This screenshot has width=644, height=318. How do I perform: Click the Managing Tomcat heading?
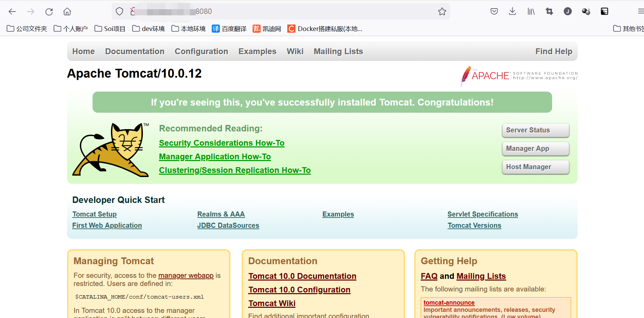114,261
